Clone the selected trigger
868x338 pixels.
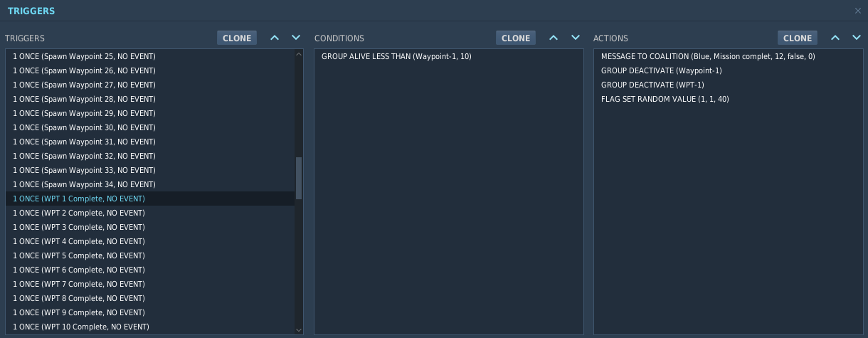(x=237, y=38)
